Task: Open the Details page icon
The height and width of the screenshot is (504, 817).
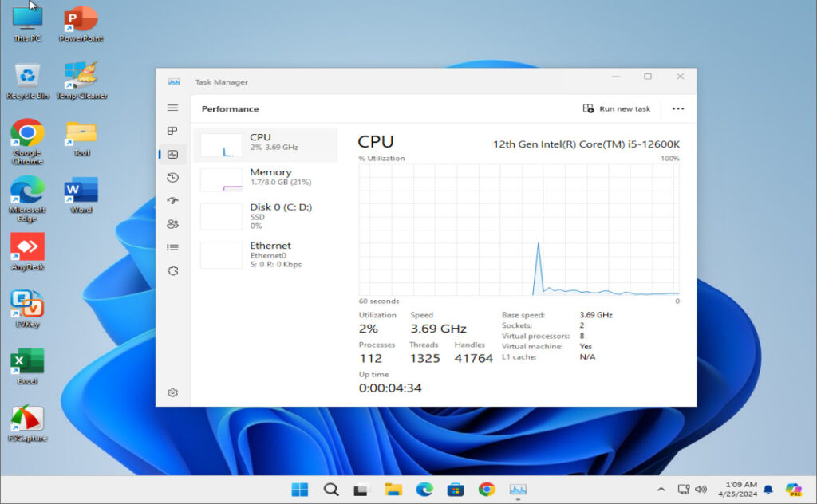Action: click(172, 247)
